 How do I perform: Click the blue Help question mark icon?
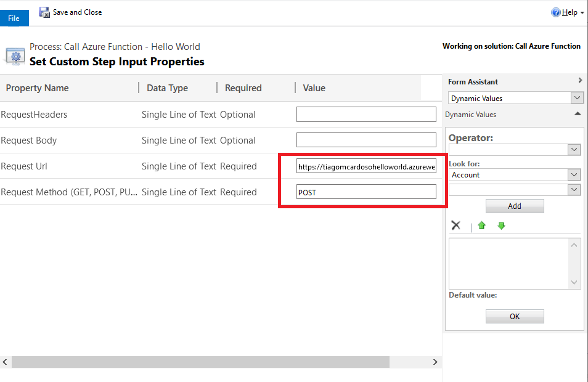[x=555, y=12]
